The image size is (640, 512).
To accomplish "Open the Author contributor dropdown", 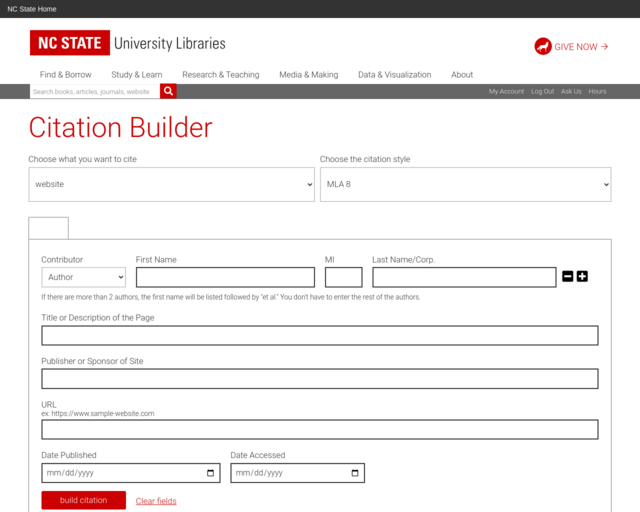I will [x=84, y=277].
